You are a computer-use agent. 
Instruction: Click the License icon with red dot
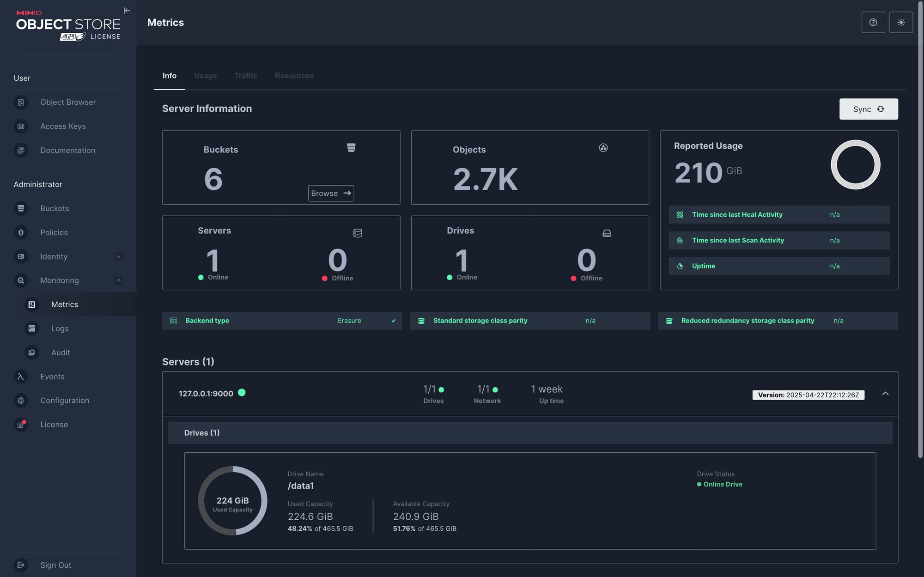point(21,425)
